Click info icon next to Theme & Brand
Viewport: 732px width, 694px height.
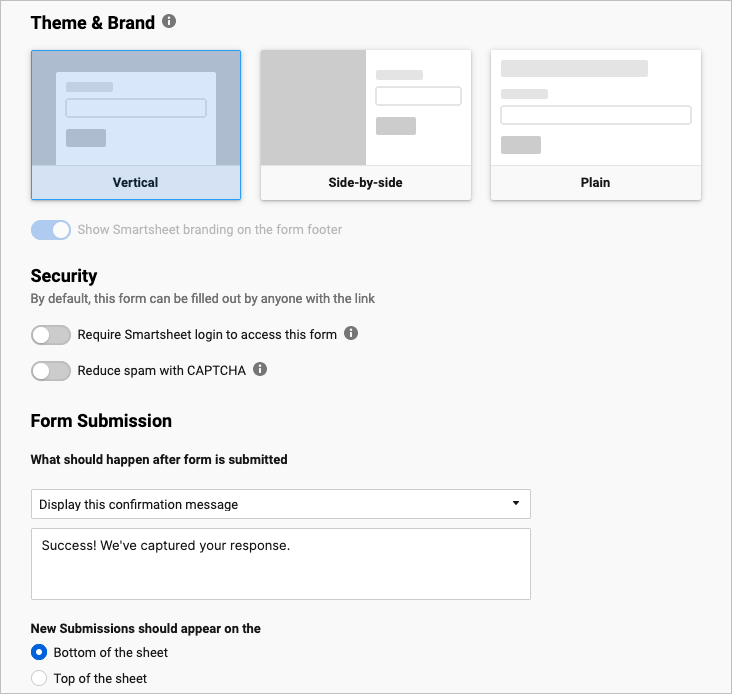[169, 21]
